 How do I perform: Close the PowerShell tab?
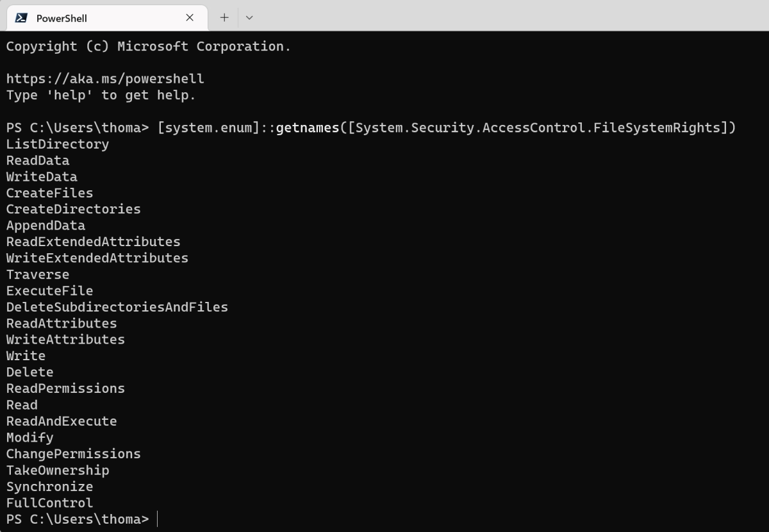pos(190,18)
